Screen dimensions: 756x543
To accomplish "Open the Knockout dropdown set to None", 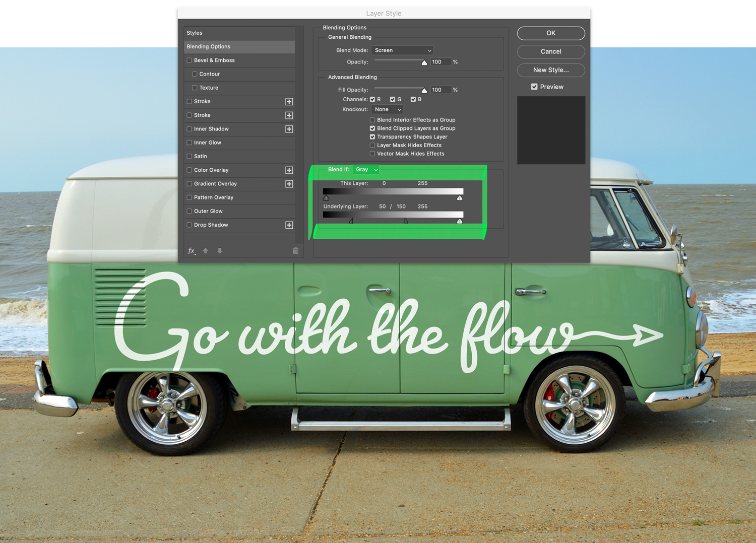I will point(387,109).
